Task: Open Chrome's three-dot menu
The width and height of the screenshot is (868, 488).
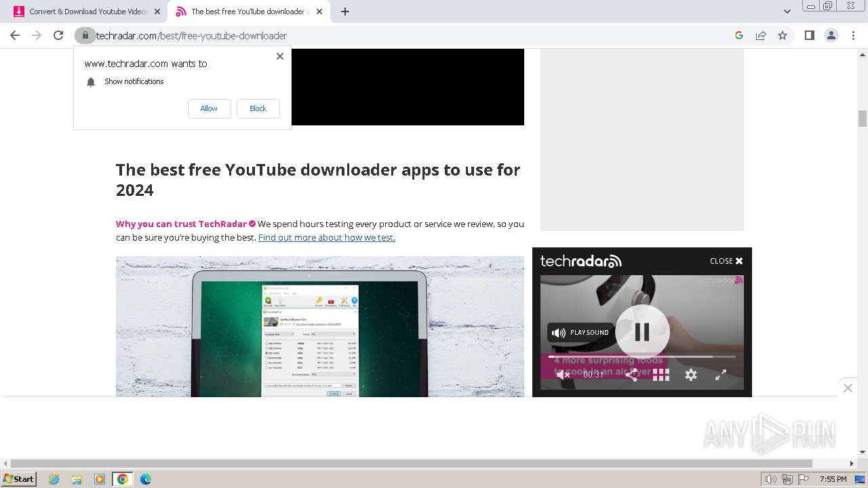Action: 853,35
